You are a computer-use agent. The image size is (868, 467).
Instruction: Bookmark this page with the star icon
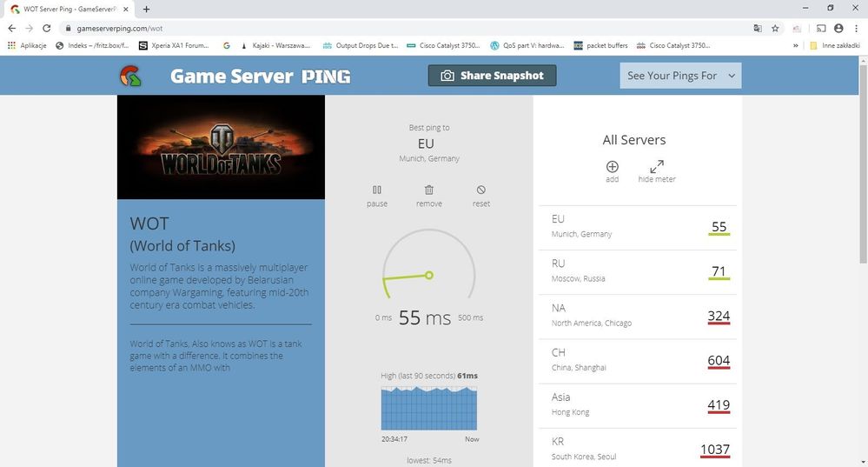click(775, 28)
